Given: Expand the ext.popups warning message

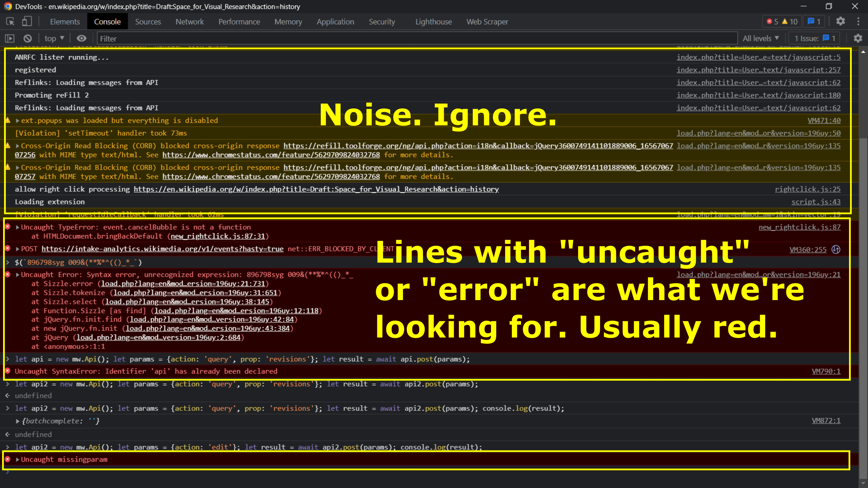Looking at the screenshot, I should [x=18, y=121].
